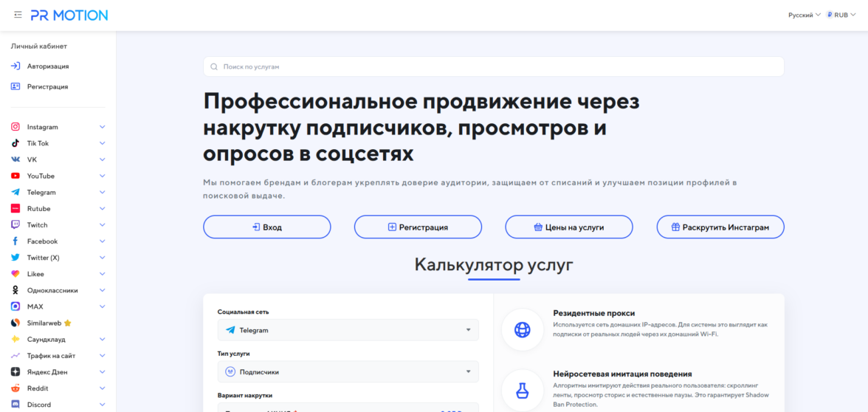
Task: Click the Цены на услуги button
Action: pos(569,227)
